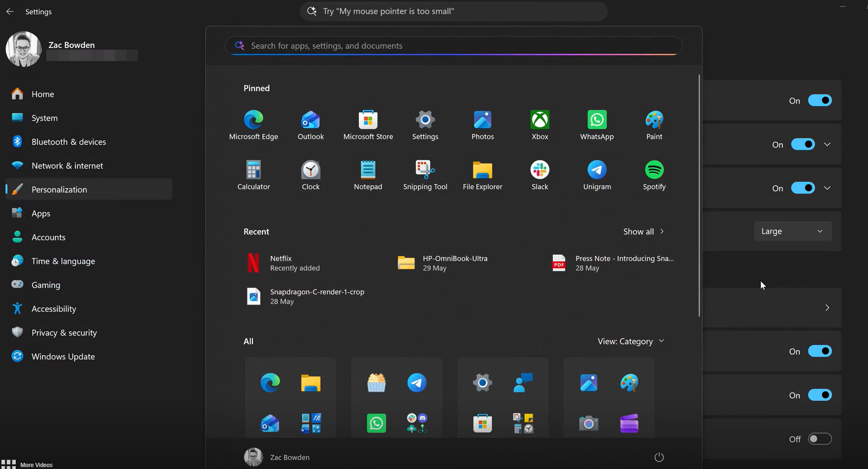Click Show all recent items
Viewport: 868px width, 469px height.
tap(643, 231)
